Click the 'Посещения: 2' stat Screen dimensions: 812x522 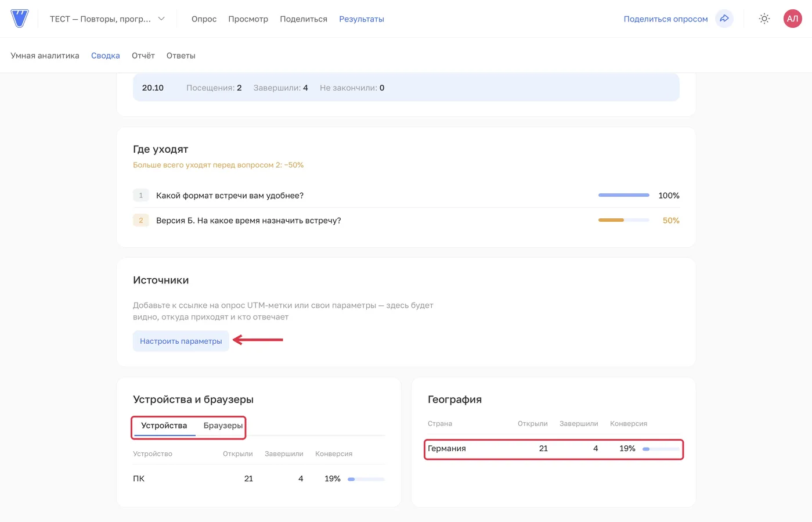(214, 88)
